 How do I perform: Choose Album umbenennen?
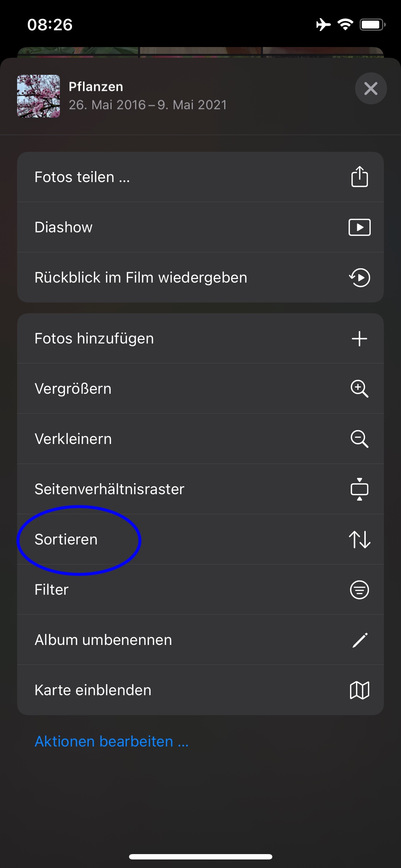point(103,640)
